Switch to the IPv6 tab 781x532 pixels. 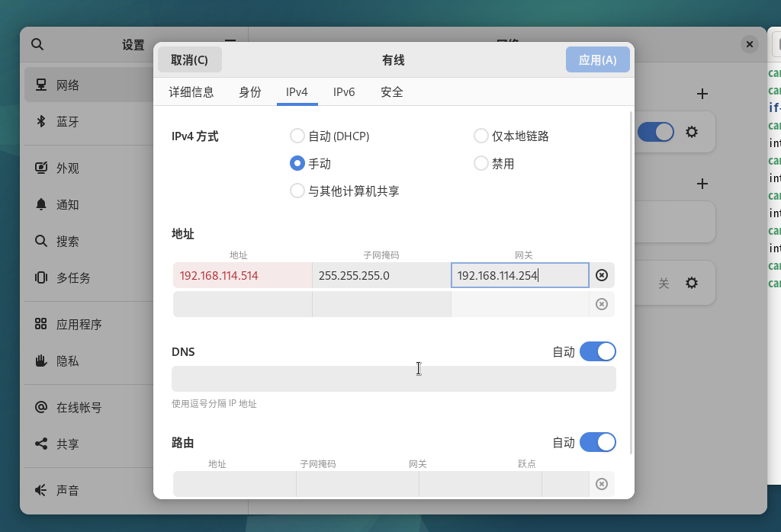[x=344, y=92]
